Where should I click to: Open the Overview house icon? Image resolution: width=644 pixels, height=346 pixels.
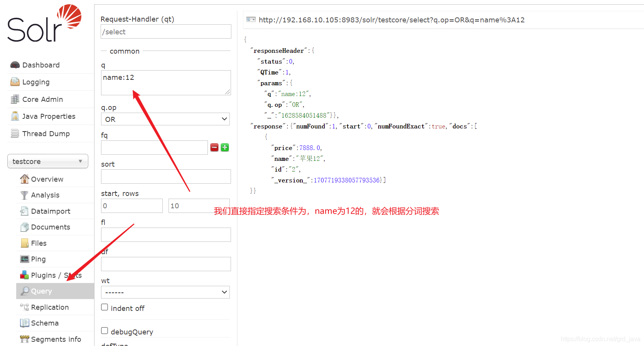[25, 179]
